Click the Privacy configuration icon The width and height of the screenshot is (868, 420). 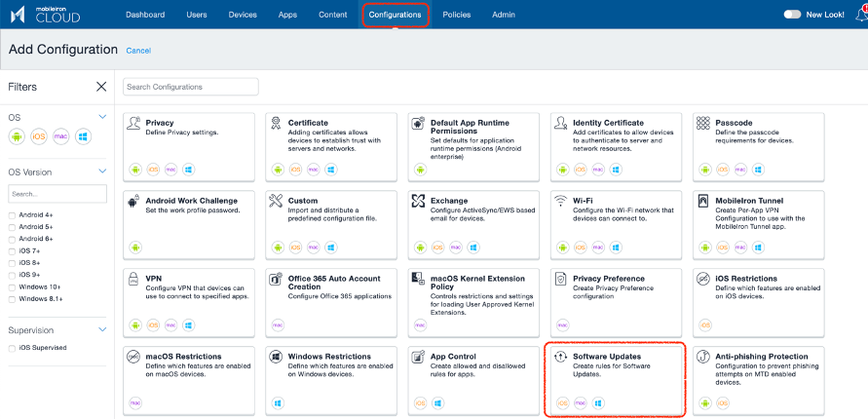[x=133, y=124]
